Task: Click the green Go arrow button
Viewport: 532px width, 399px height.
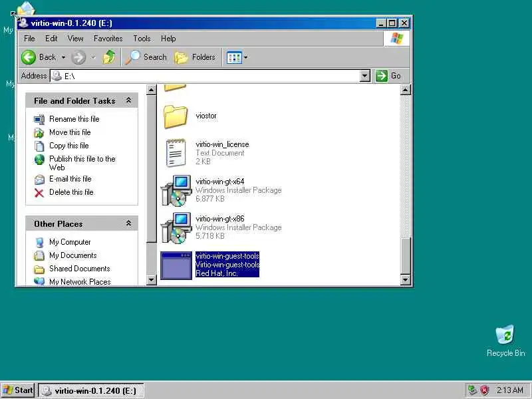Action: pos(381,76)
